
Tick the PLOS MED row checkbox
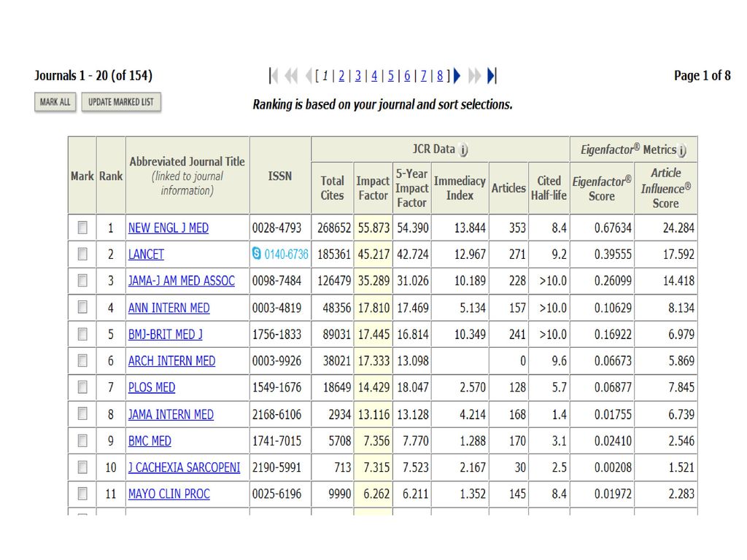click(82, 387)
